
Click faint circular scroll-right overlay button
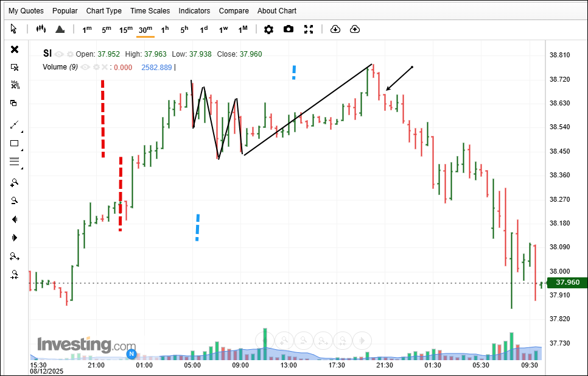tap(362, 341)
